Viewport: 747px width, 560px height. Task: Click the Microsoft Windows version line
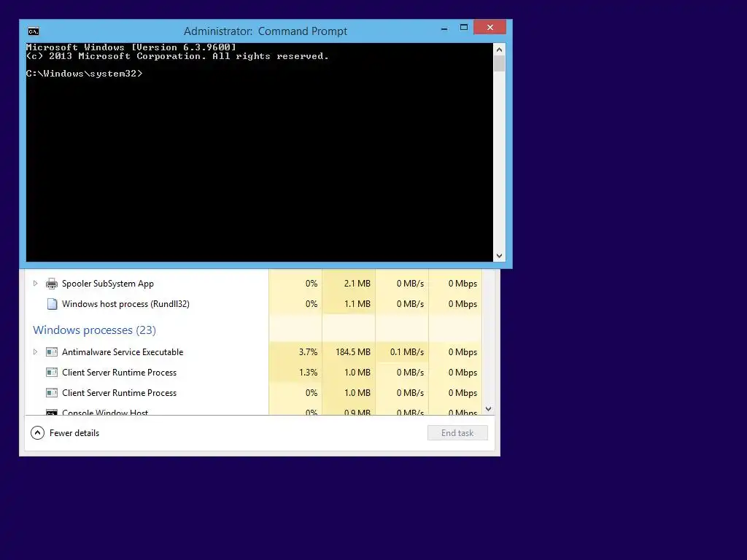tap(131, 47)
